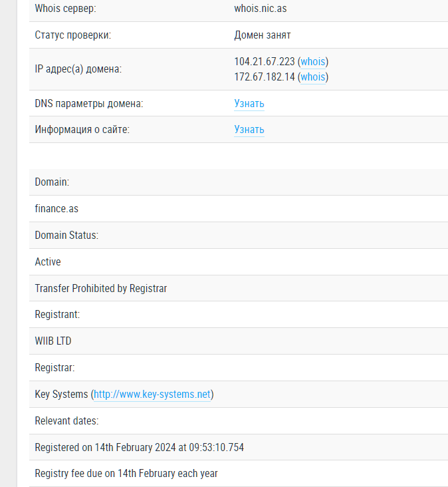Click the IP address 172.67.182.14 text
448x487 pixels.
(264, 77)
